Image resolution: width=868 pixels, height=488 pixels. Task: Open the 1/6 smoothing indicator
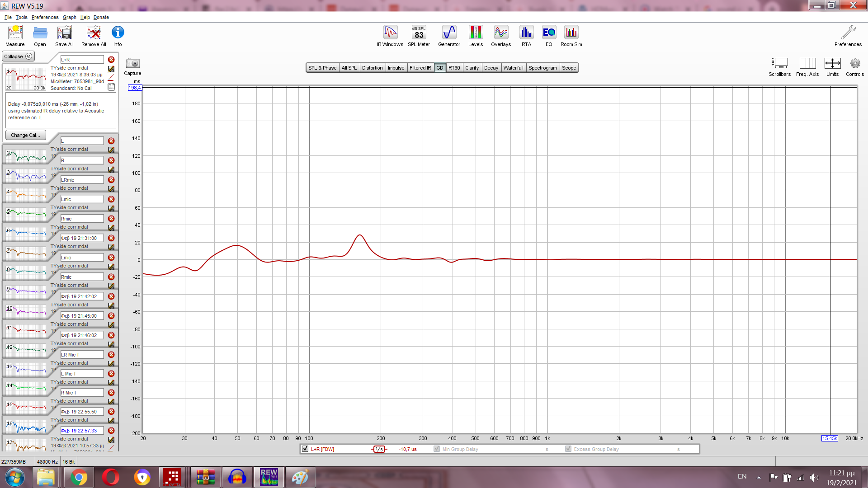[x=379, y=449]
